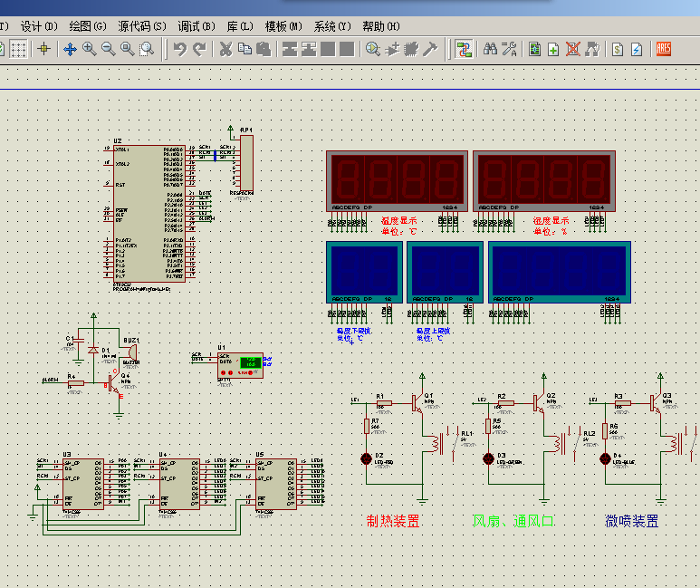Click the 温度显示 label text
The height and width of the screenshot is (588, 700).
coord(399,221)
